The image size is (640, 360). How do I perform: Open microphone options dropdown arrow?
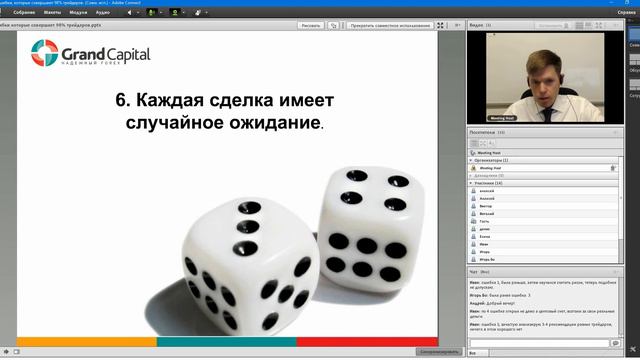[160, 13]
